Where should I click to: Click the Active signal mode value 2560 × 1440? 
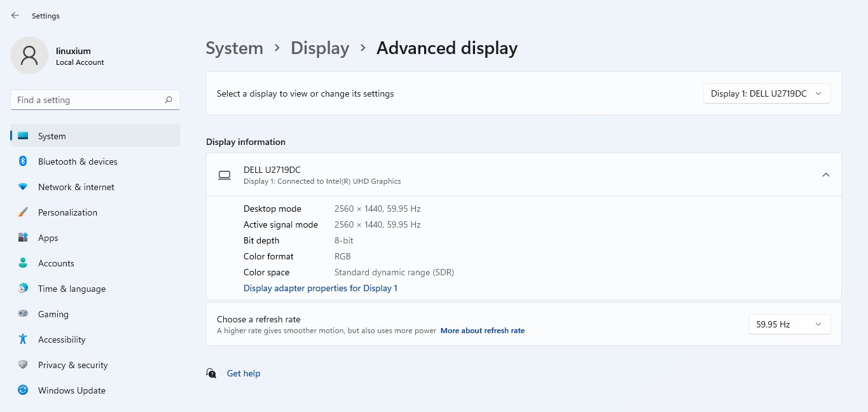[378, 224]
